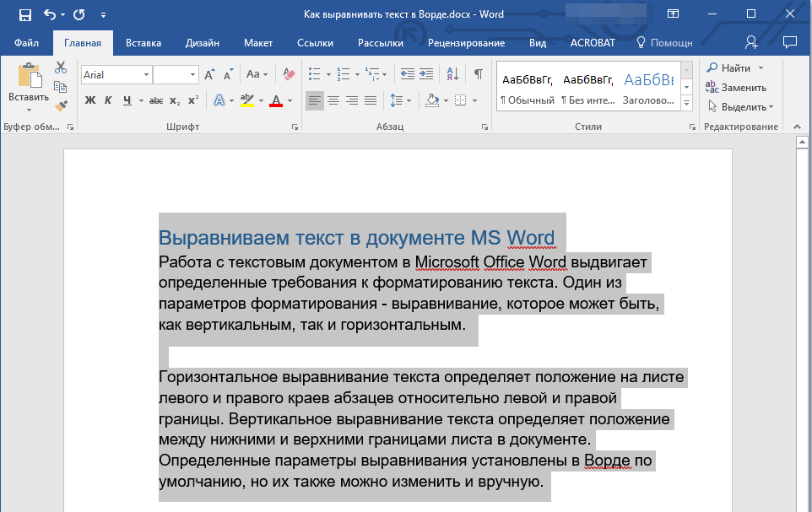Sort the selected text alphabetically
812x512 pixels.
click(x=452, y=74)
